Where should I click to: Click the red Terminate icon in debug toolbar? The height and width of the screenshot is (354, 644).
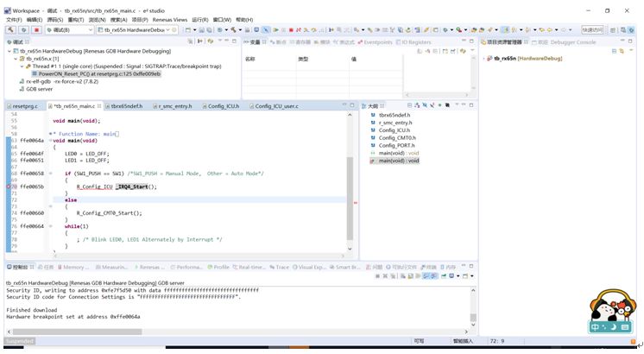pos(291,30)
